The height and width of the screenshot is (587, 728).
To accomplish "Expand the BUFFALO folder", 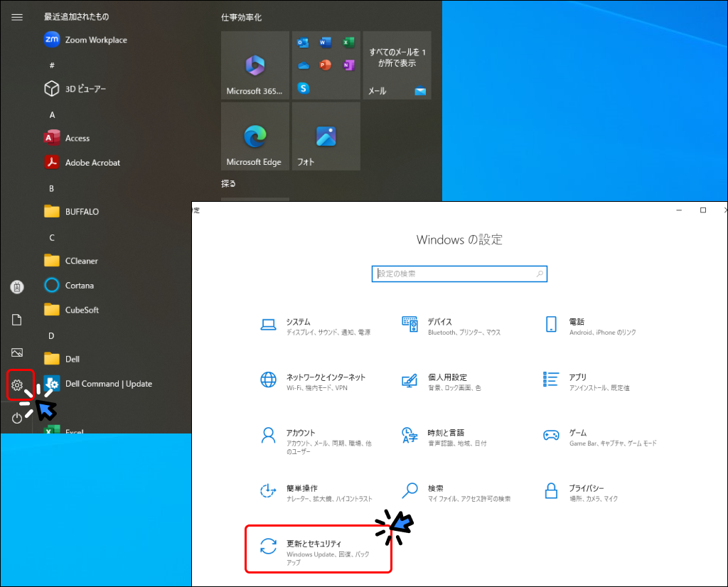I will click(72, 212).
